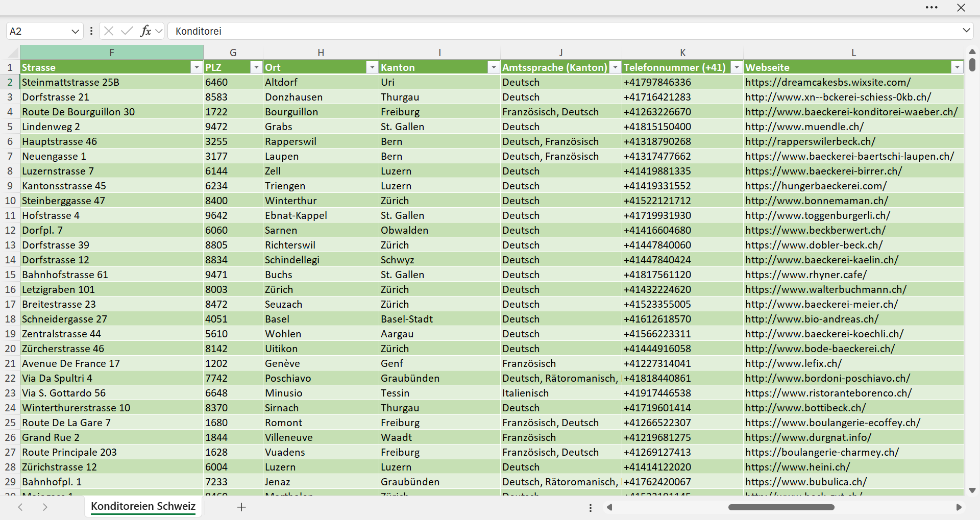Select column K header
Image resolution: width=980 pixels, height=520 pixels.
[x=682, y=53]
